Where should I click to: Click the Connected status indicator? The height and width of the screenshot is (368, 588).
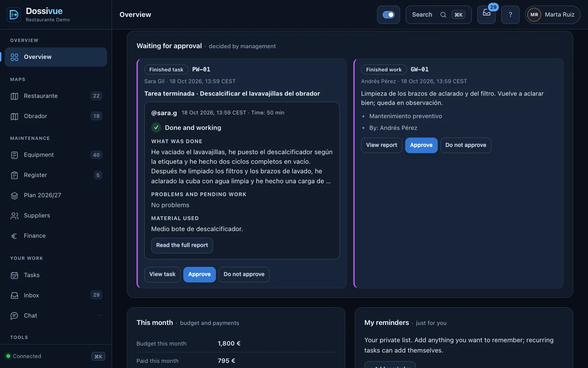tap(24, 356)
